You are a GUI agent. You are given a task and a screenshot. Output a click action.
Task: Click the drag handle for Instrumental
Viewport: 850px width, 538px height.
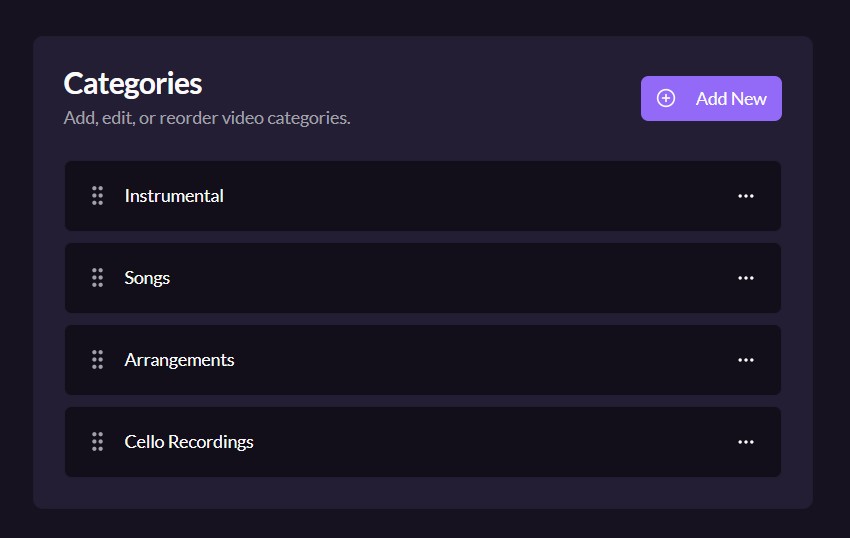click(97, 196)
